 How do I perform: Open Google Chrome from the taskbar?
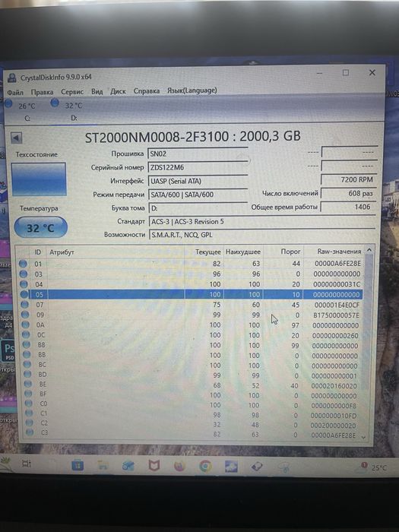(x=205, y=467)
